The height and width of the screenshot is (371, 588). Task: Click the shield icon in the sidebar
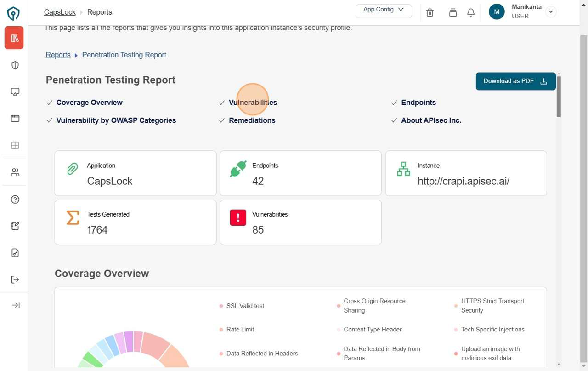pos(15,65)
